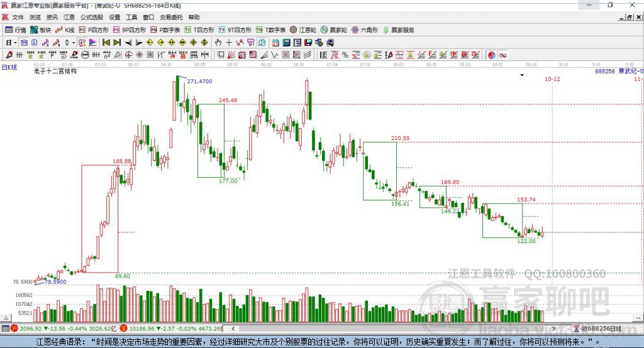
Task: Click the up triangle below volume axis
Action: (x=6, y=318)
